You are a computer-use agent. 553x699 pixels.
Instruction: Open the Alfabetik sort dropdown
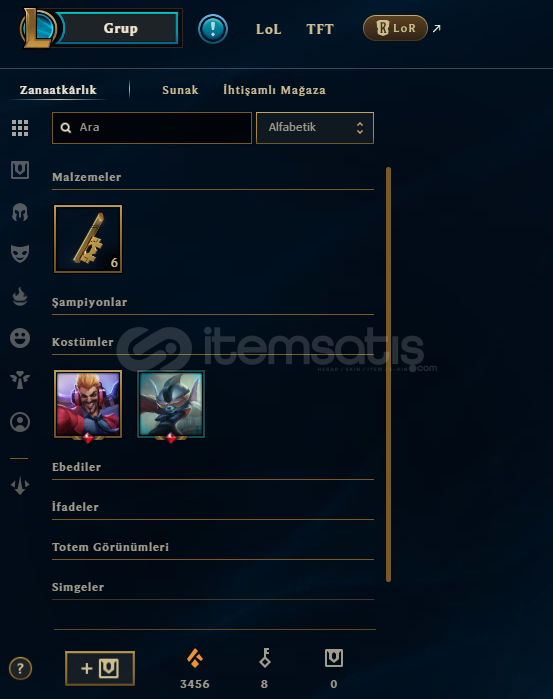pyautogui.click(x=315, y=128)
